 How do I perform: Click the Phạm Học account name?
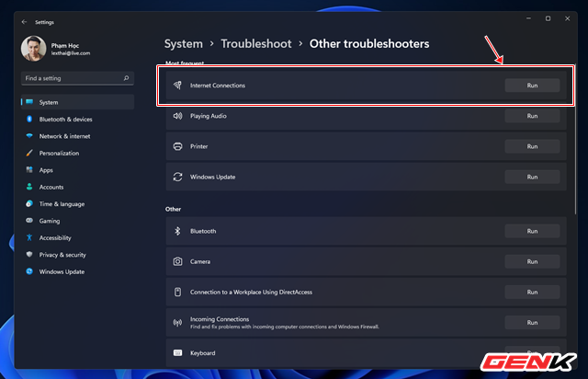click(65, 45)
